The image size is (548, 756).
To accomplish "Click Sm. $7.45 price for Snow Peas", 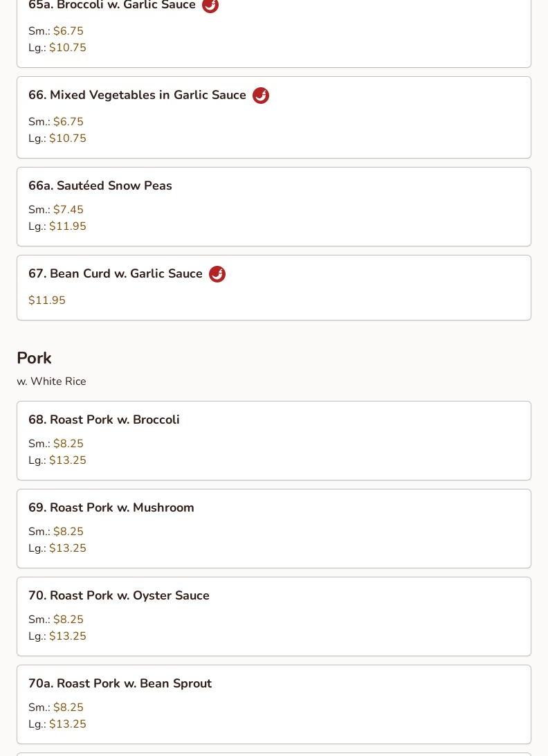I will pos(68,210).
